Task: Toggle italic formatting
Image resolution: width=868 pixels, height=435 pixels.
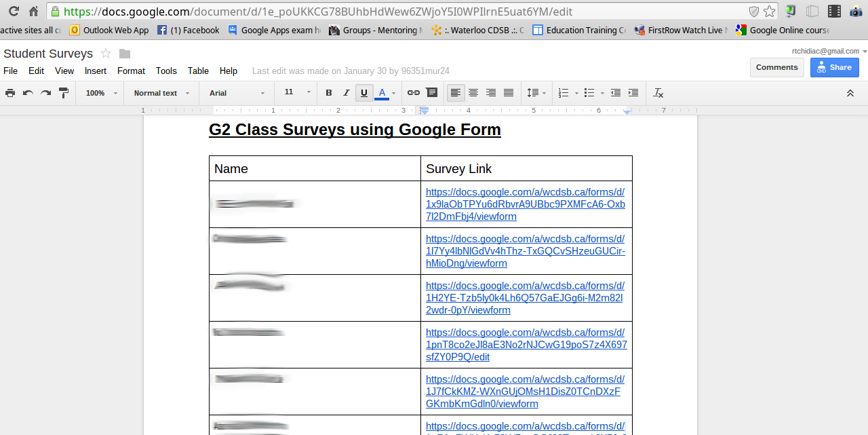Action: 346,93
